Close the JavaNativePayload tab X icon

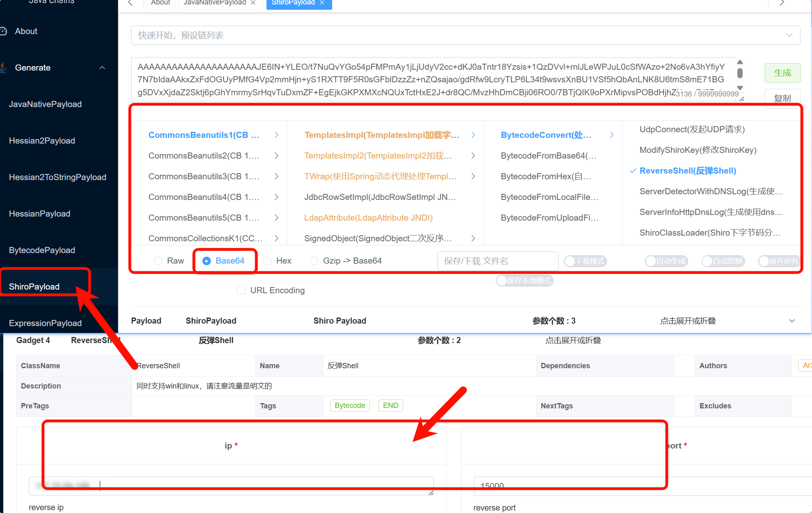(x=253, y=3)
